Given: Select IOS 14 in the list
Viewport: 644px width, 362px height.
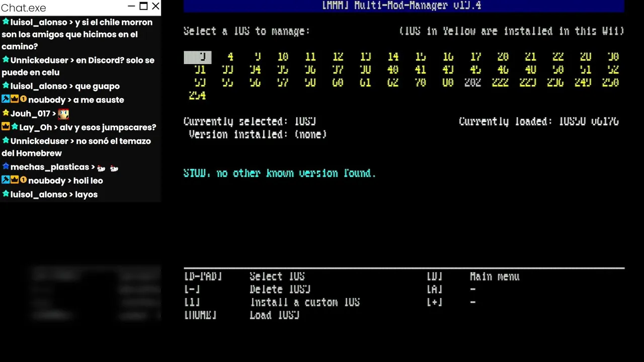Looking at the screenshot, I should pos(393,57).
